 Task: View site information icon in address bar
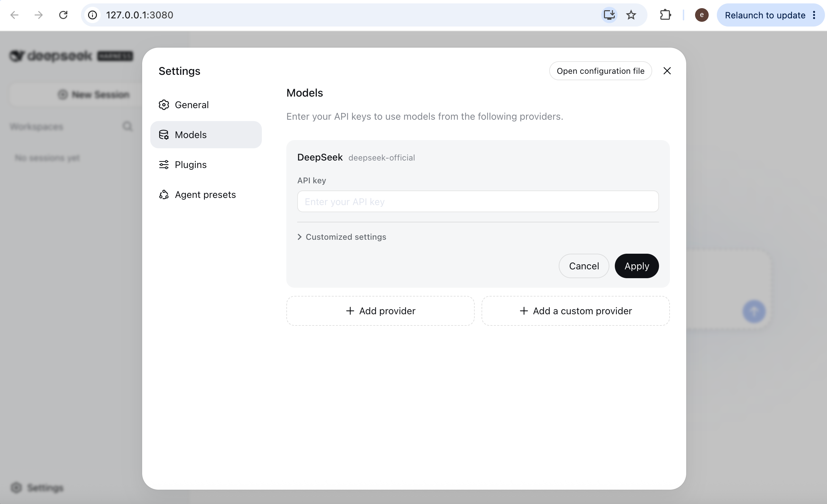[92, 15]
